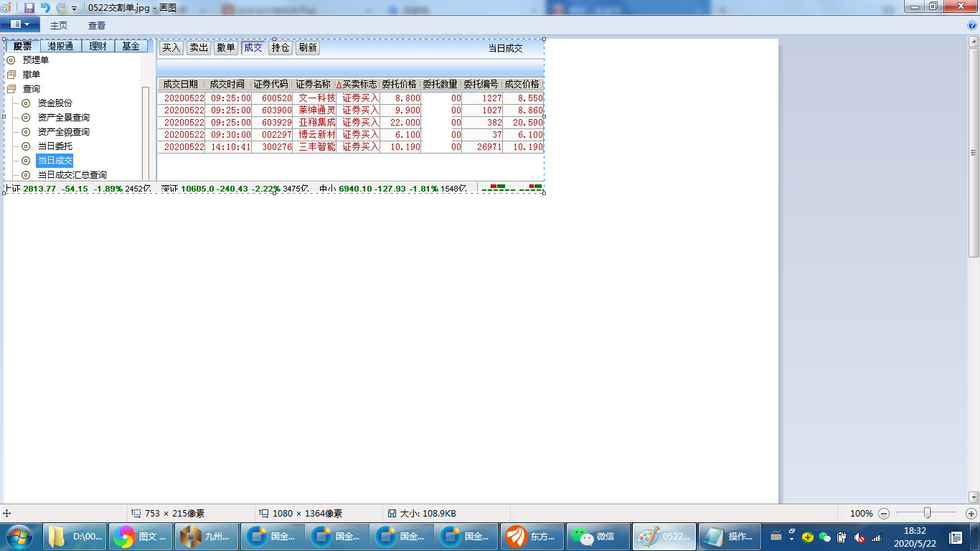The height and width of the screenshot is (551, 980).
Task: Open the Customize Quick Access Toolbar dropdown
Action: point(74,9)
